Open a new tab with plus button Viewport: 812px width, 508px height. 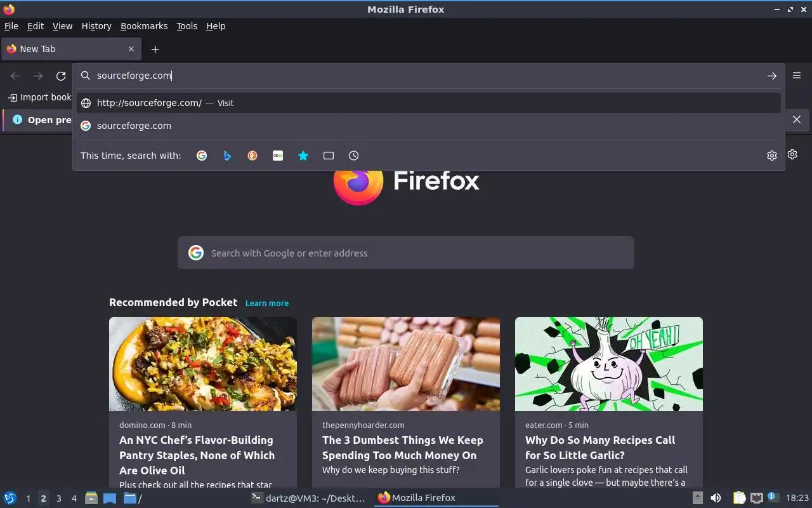[155, 49]
